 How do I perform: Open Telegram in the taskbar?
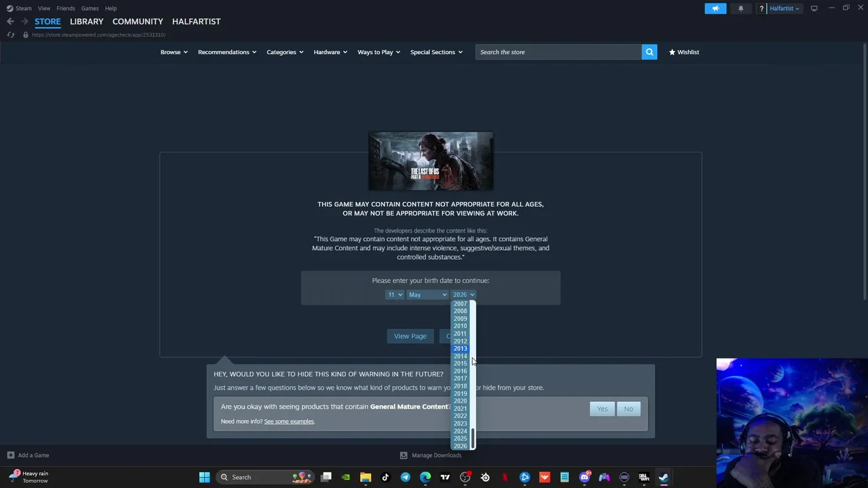point(406,477)
